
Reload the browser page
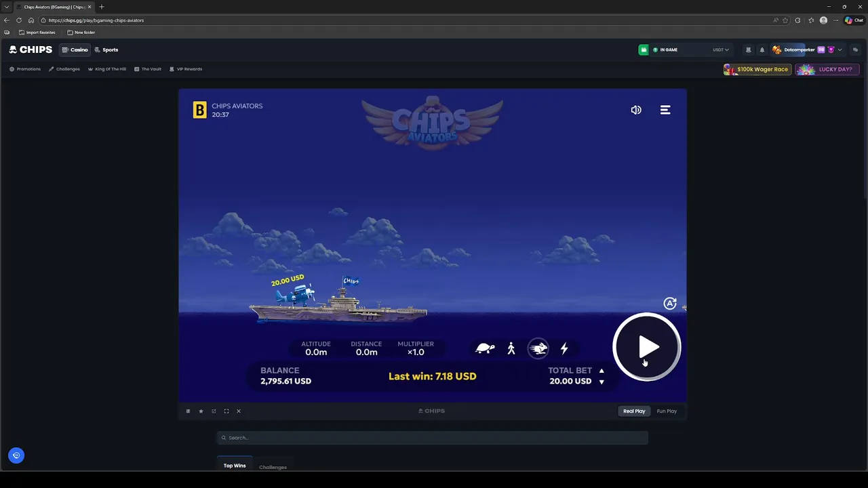[19, 20]
